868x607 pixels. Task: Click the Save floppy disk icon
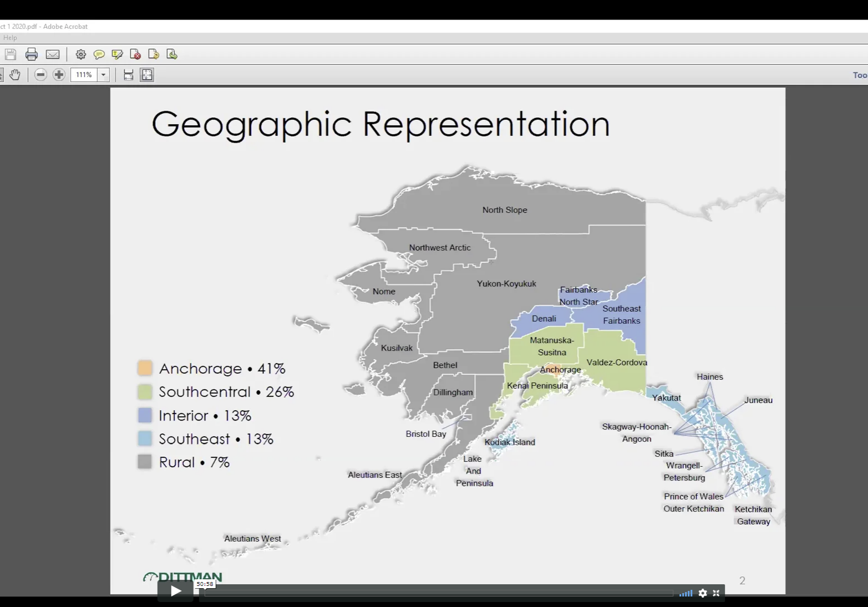(x=11, y=54)
